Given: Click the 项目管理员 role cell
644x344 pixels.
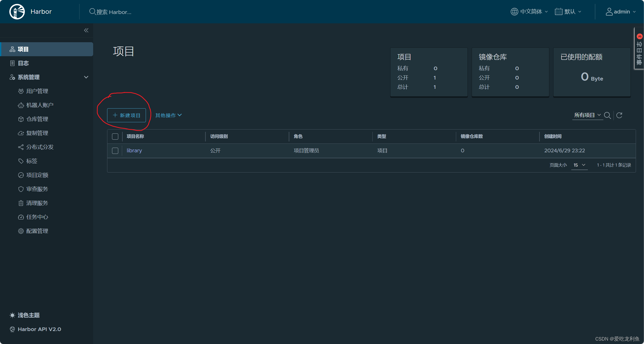Looking at the screenshot, I should pyautogui.click(x=306, y=150).
